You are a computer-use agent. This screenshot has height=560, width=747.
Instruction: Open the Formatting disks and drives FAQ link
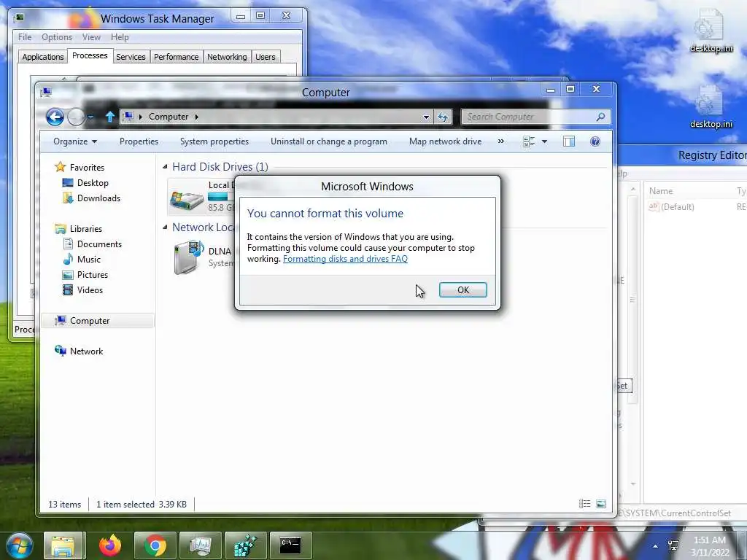(345, 259)
